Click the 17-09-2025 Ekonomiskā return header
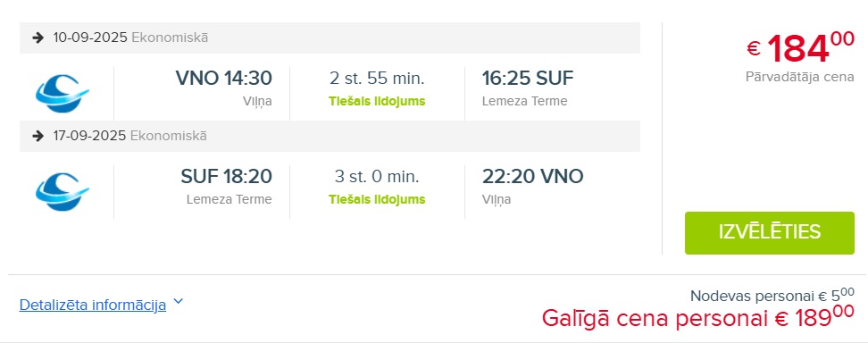 pos(330,136)
